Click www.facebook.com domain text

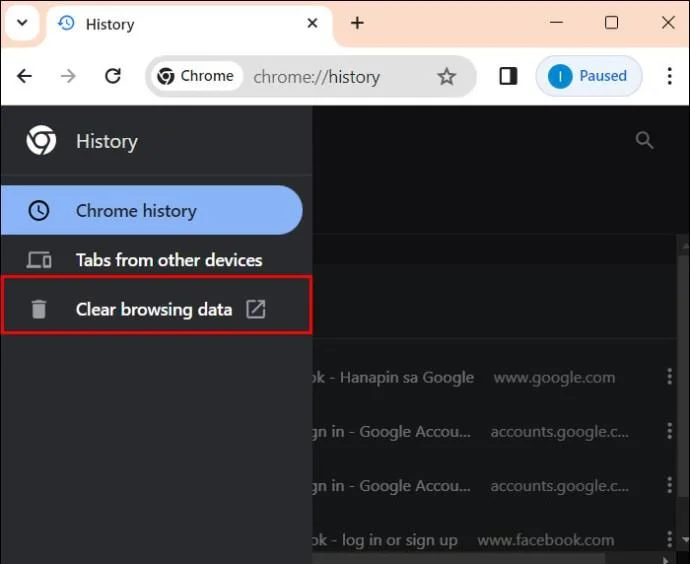click(x=546, y=540)
